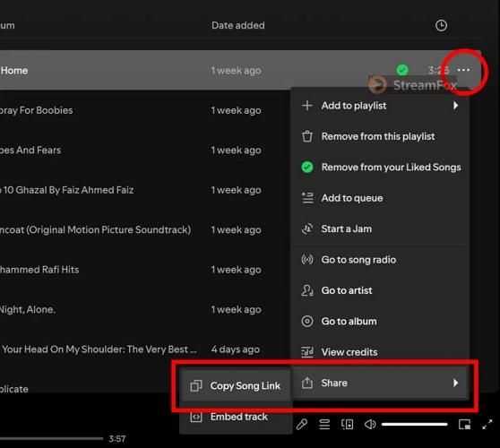This screenshot has height=448, width=500.
Task: Click the volume slider bar
Action: click(x=415, y=425)
